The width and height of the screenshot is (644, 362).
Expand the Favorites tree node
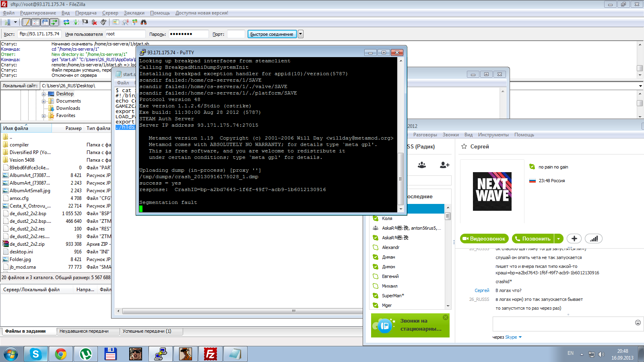[x=43, y=116]
